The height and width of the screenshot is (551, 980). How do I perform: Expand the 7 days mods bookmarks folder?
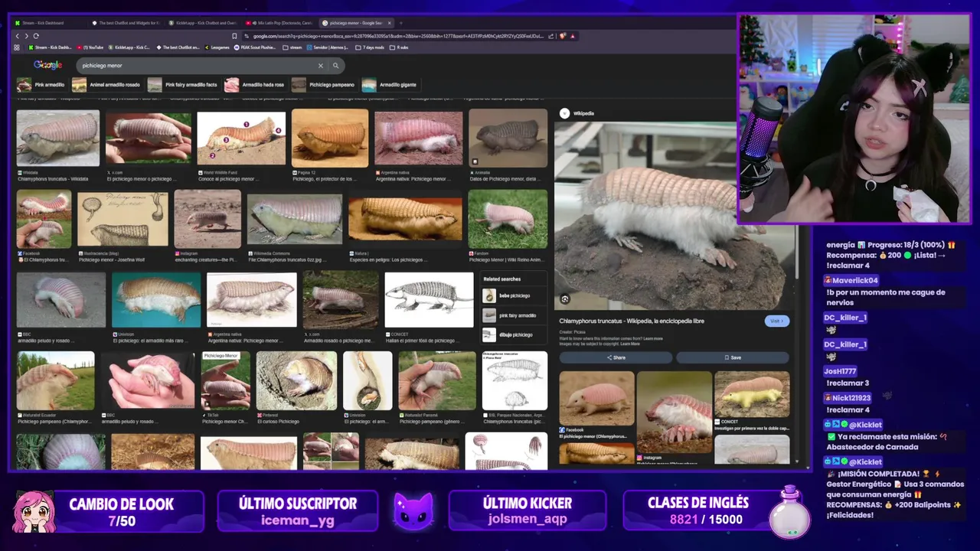pos(371,47)
